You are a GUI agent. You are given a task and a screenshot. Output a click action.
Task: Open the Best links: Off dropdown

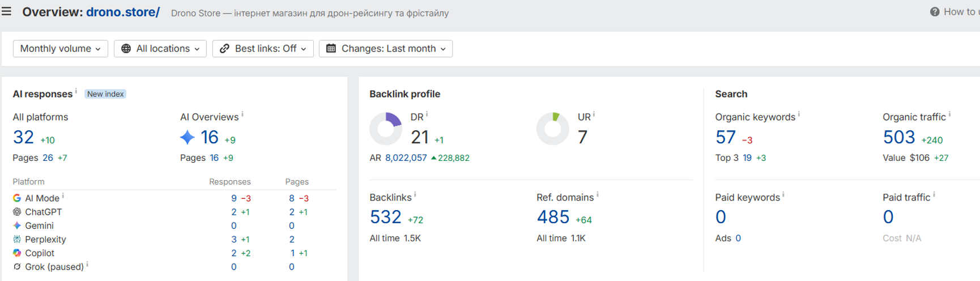pos(263,49)
